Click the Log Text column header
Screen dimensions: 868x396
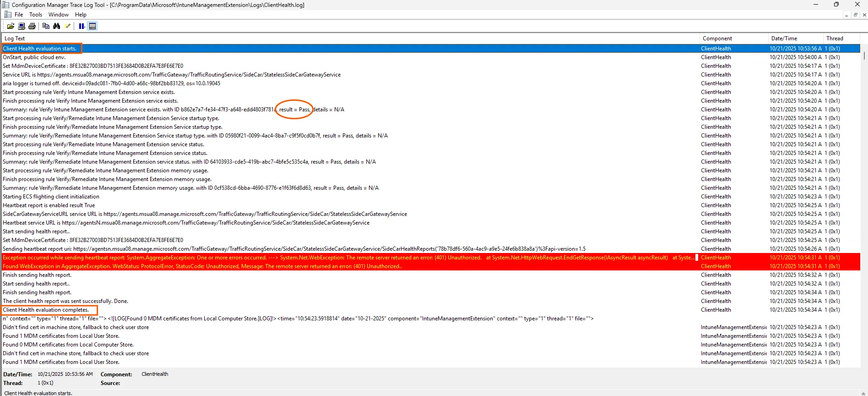(x=351, y=38)
